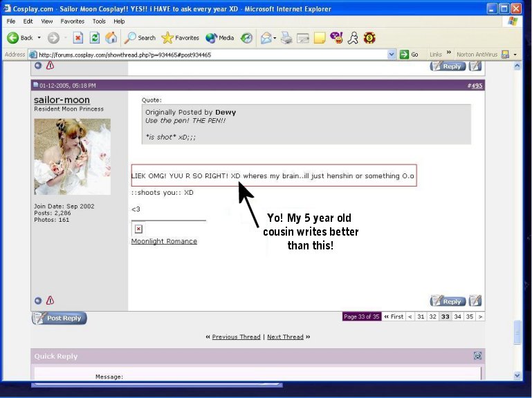This screenshot has height=398, width=532.
Task: Open the Tools menu
Action: tap(99, 21)
